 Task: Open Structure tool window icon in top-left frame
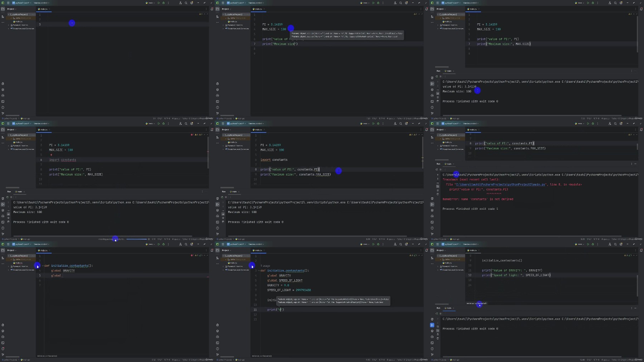3,17
